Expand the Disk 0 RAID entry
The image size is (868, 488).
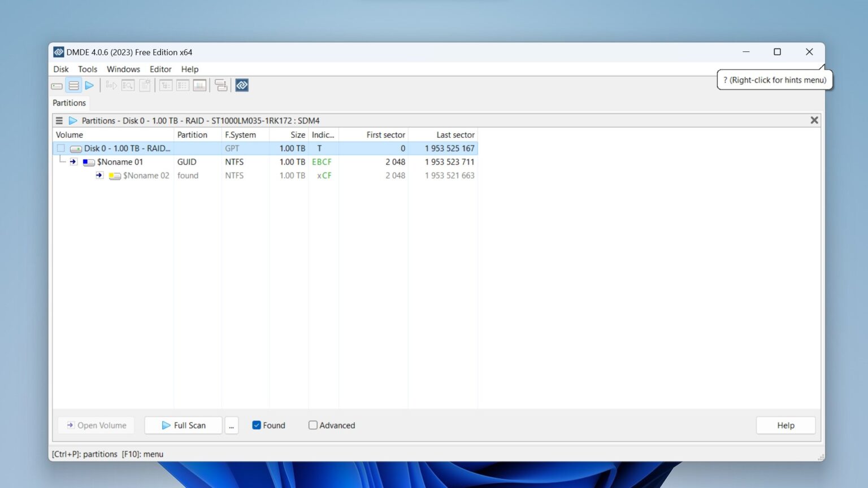click(127, 148)
